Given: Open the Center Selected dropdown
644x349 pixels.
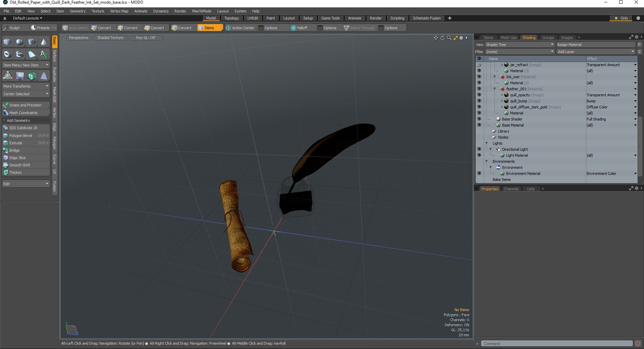Looking at the screenshot, I should point(26,94).
